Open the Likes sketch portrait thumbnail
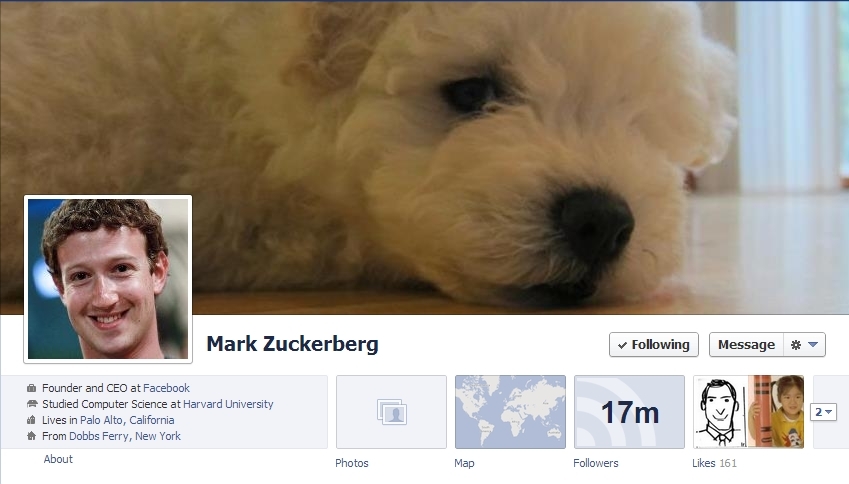The width and height of the screenshot is (849, 484). pos(720,412)
